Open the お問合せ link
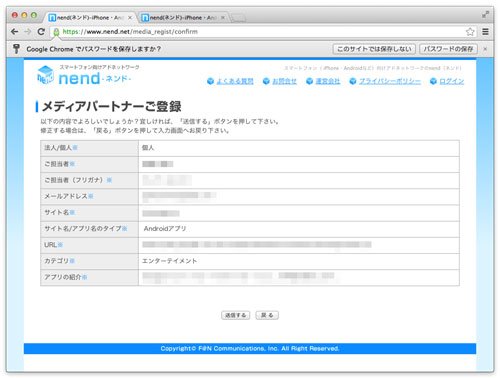 click(284, 81)
